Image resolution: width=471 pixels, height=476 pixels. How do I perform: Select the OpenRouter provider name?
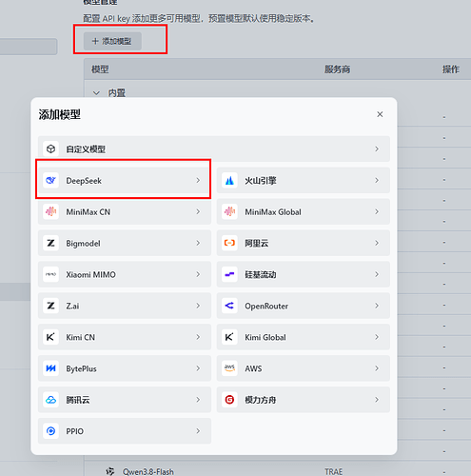pos(266,306)
